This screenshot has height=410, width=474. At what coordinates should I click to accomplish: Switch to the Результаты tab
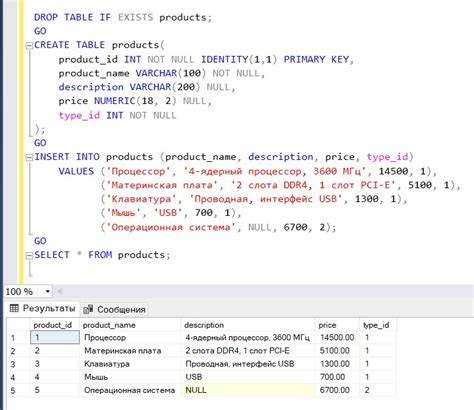click(x=42, y=309)
